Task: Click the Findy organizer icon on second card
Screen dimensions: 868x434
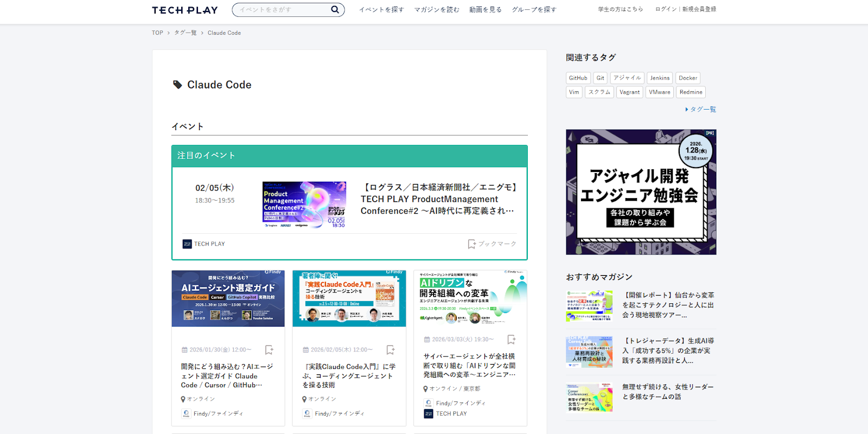Action: click(307, 414)
